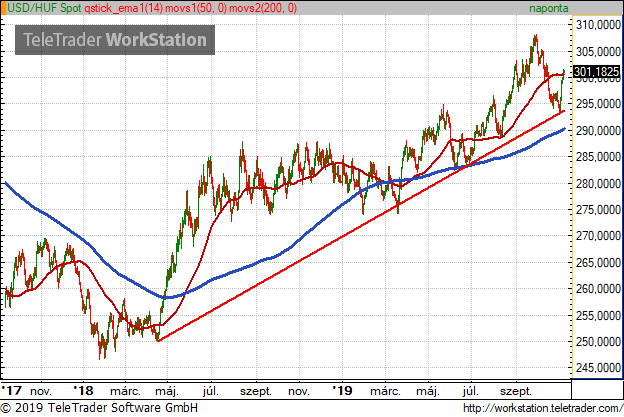Click the '19 year label on time axis

(x=342, y=390)
